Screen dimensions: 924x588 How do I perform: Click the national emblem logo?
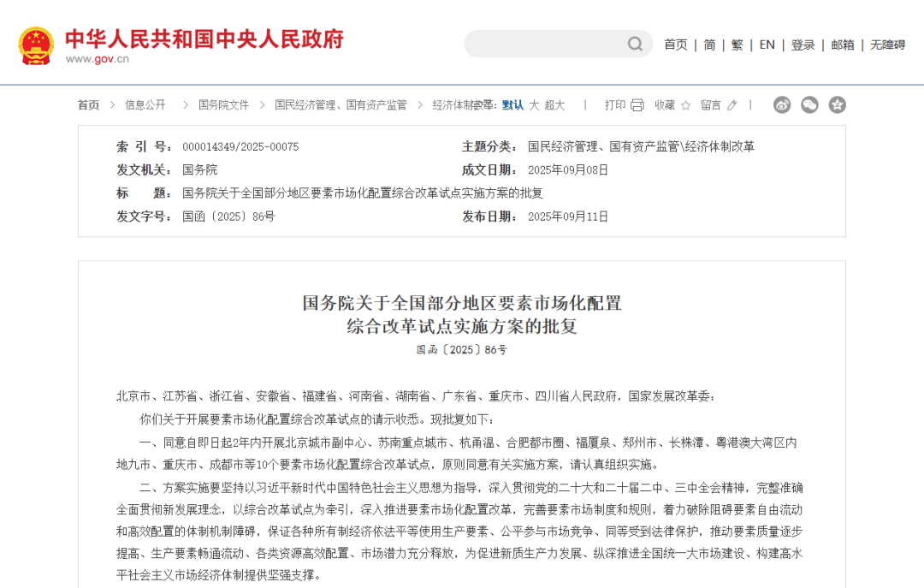(36, 45)
